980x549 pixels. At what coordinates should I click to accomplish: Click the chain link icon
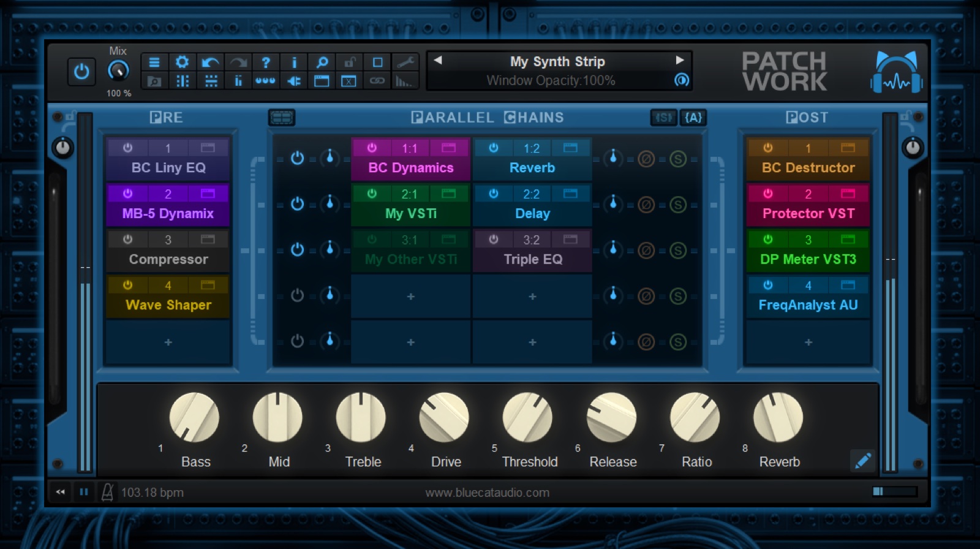pyautogui.click(x=377, y=81)
